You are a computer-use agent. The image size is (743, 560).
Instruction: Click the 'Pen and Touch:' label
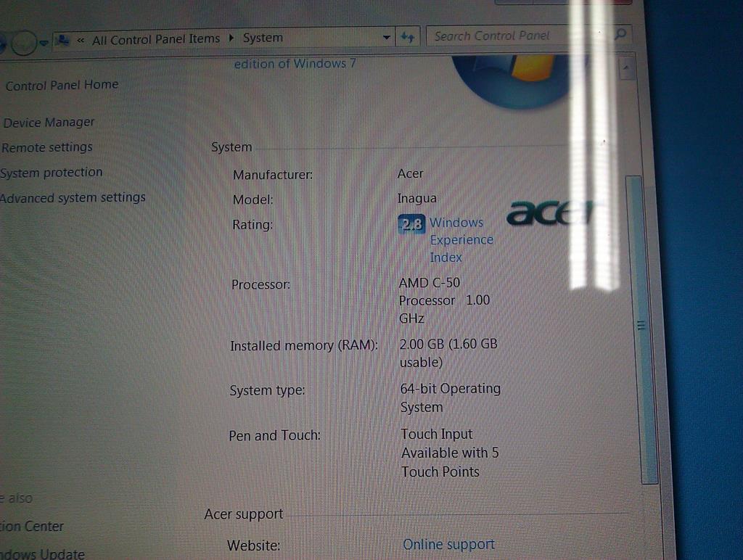(275, 435)
